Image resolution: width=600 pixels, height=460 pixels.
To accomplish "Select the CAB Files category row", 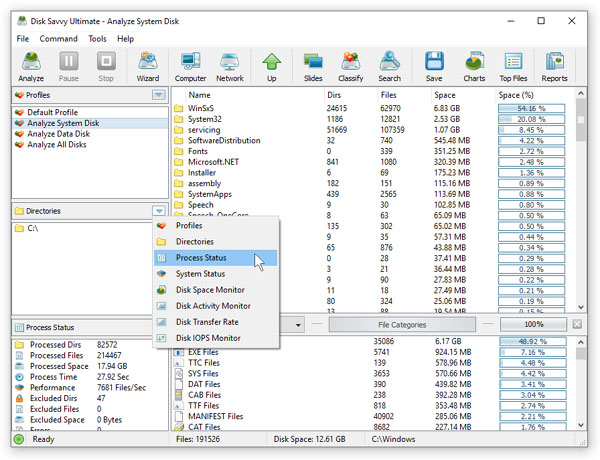I will (373, 395).
